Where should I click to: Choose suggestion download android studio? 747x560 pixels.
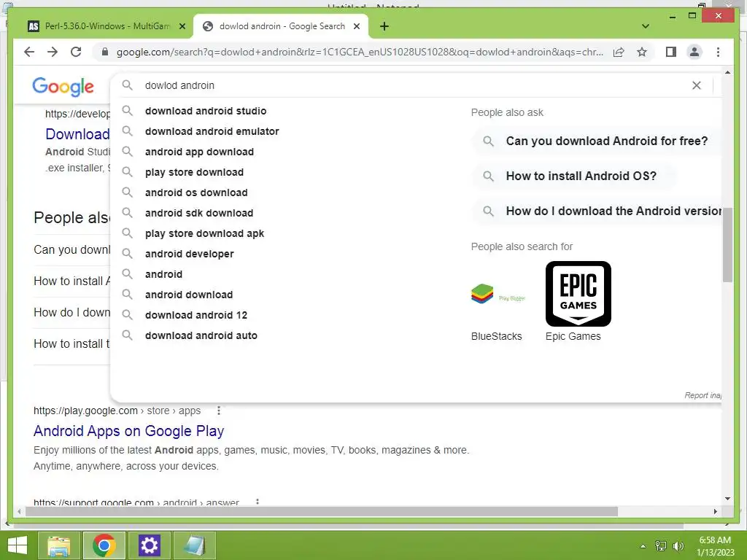pyautogui.click(x=206, y=111)
